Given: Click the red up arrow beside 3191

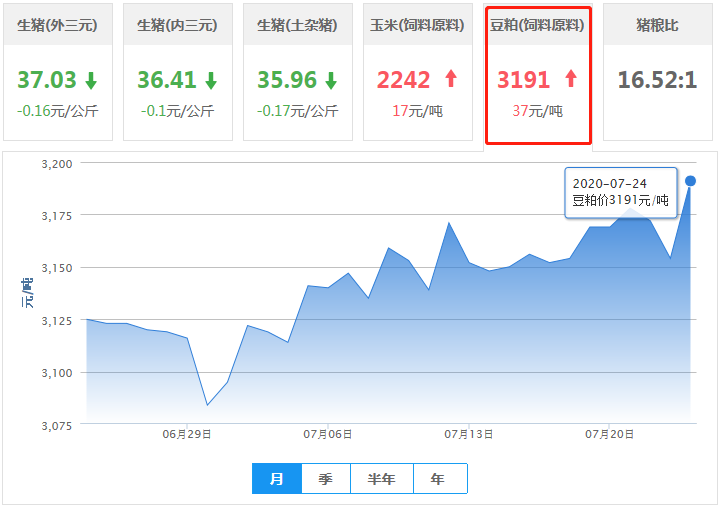Looking at the screenshot, I should [571, 80].
